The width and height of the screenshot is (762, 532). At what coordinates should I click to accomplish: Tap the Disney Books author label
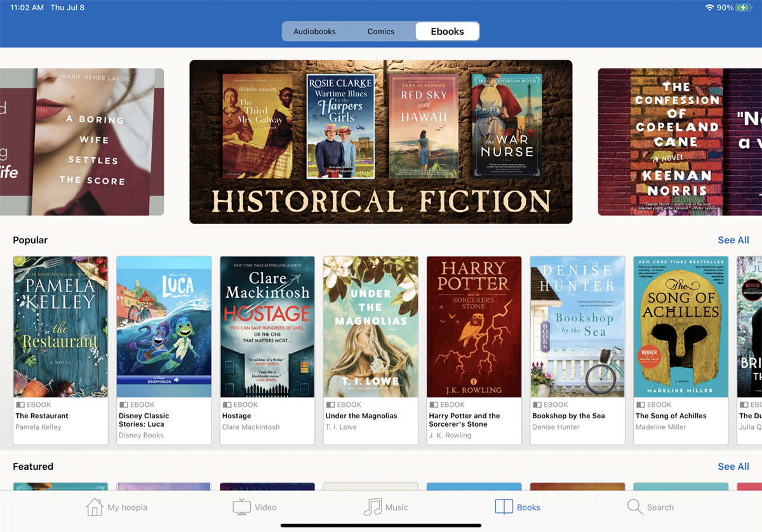pyautogui.click(x=141, y=436)
